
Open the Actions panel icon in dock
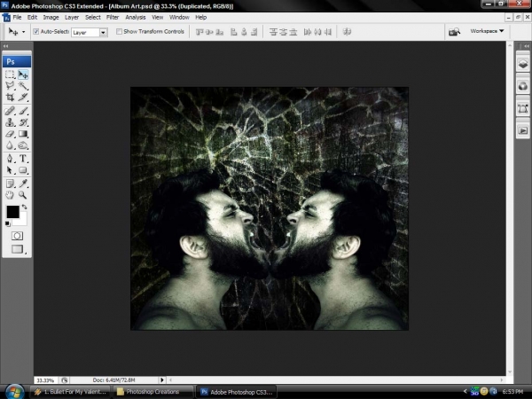coord(523,130)
